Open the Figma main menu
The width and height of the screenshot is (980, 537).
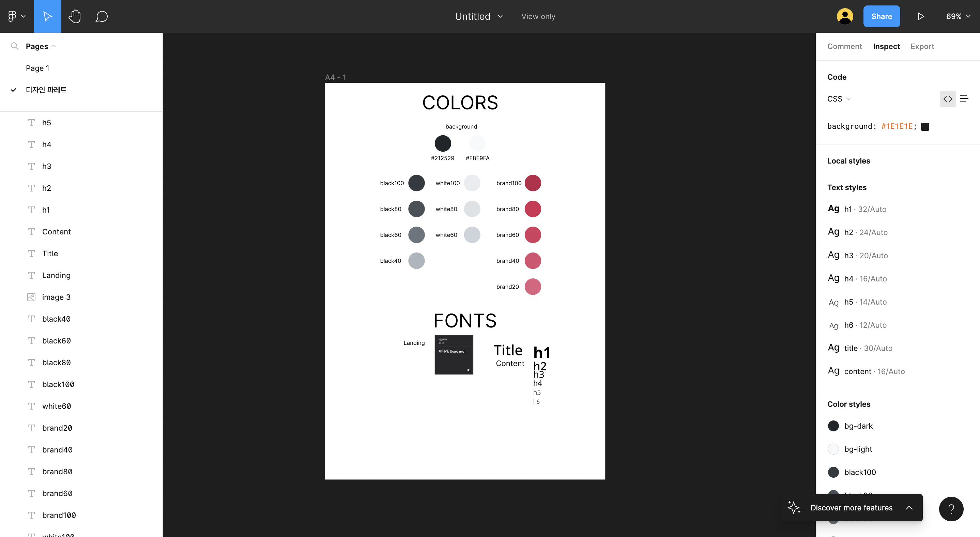coord(16,16)
